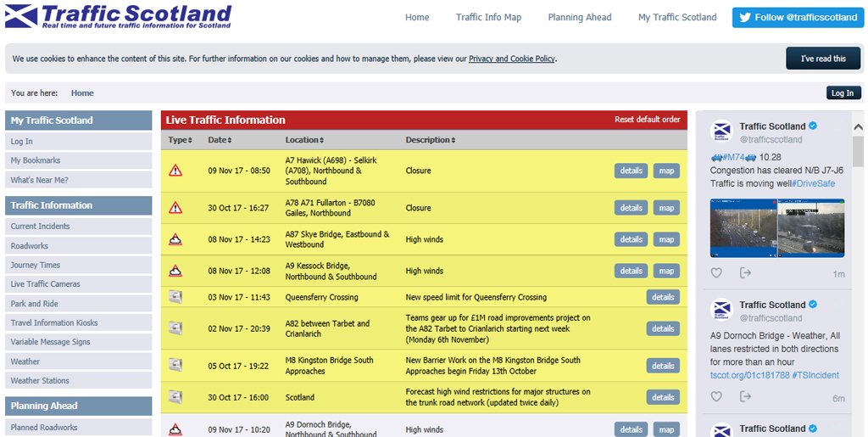This screenshot has height=437, width=868.
Task: Open Planning Ahead in top navigation
Action: coord(580,17)
